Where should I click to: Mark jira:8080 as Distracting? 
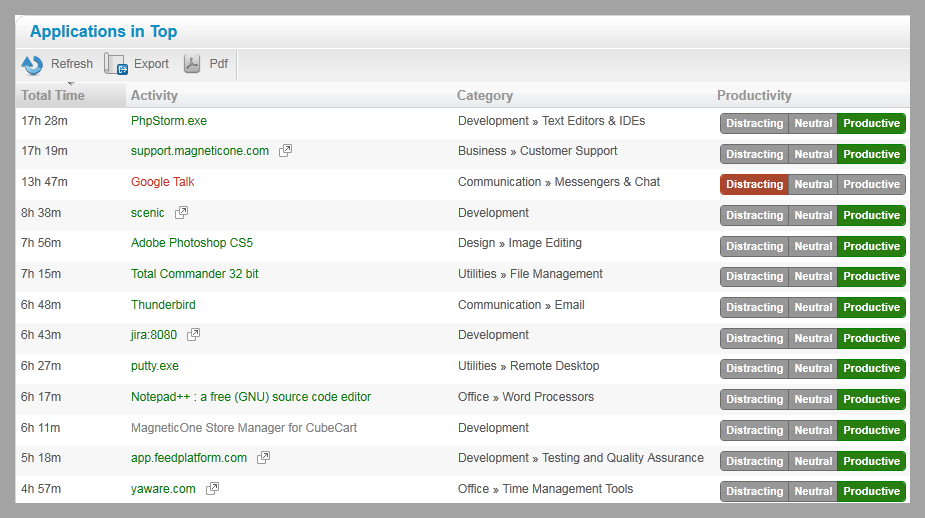[755, 338]
